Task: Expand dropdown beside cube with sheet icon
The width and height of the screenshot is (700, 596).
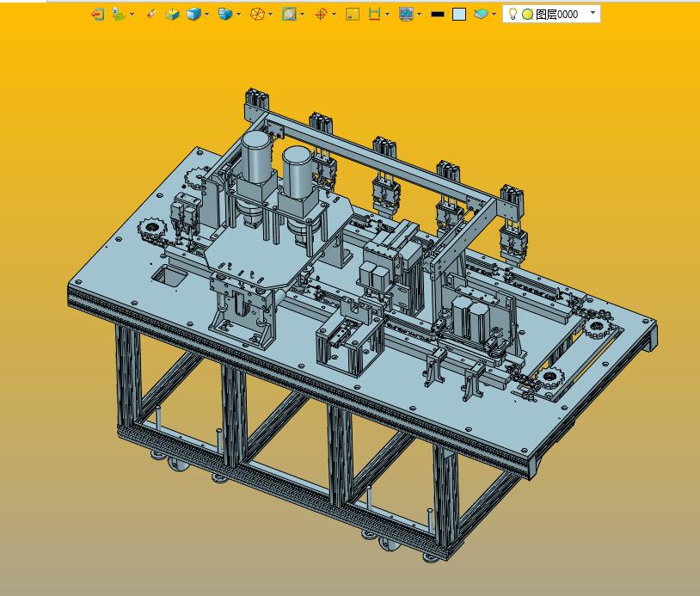Action: pyautogui.click(x=238, y=15)
